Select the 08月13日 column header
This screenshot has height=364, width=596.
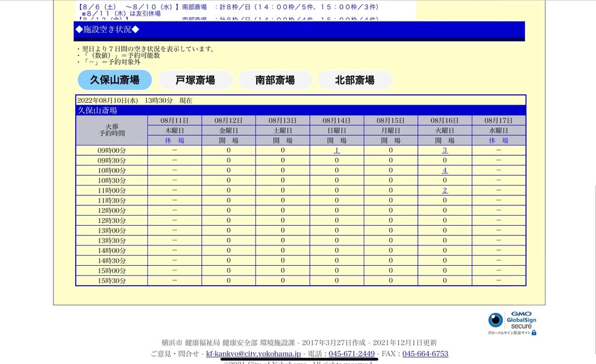tap(282, 121)
